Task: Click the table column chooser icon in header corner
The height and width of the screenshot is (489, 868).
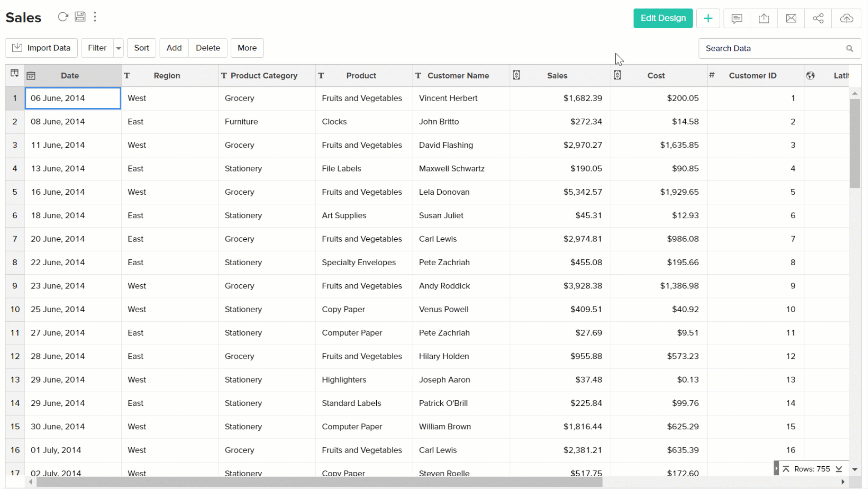Action: tap(15, 74)
